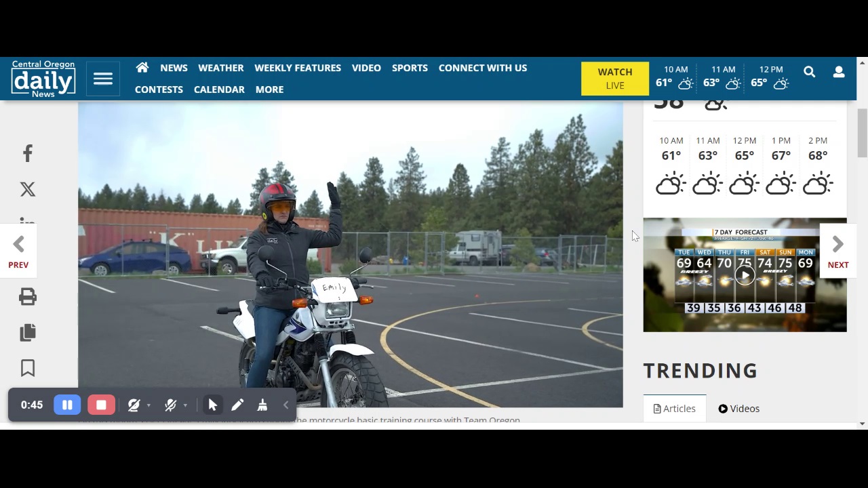Pause the screen recording
Screen dimensions: 868x488
tap(67, 405)
